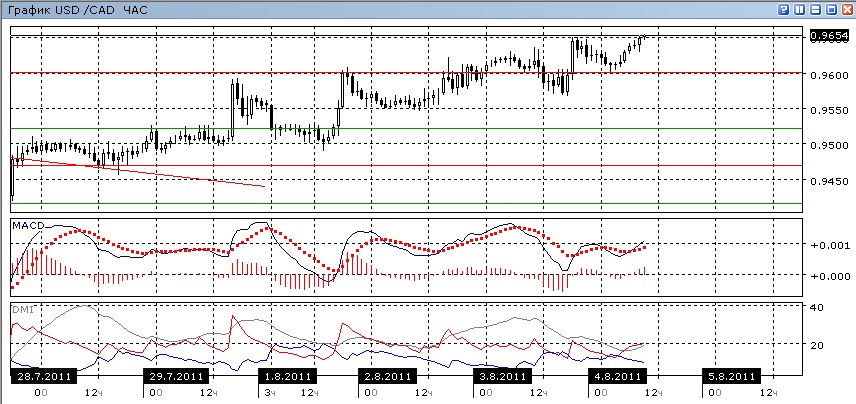Maximize the USD/CAD chart window
Image resolution: width=856 pixels, height=404 pixels.
click(831, 10)
